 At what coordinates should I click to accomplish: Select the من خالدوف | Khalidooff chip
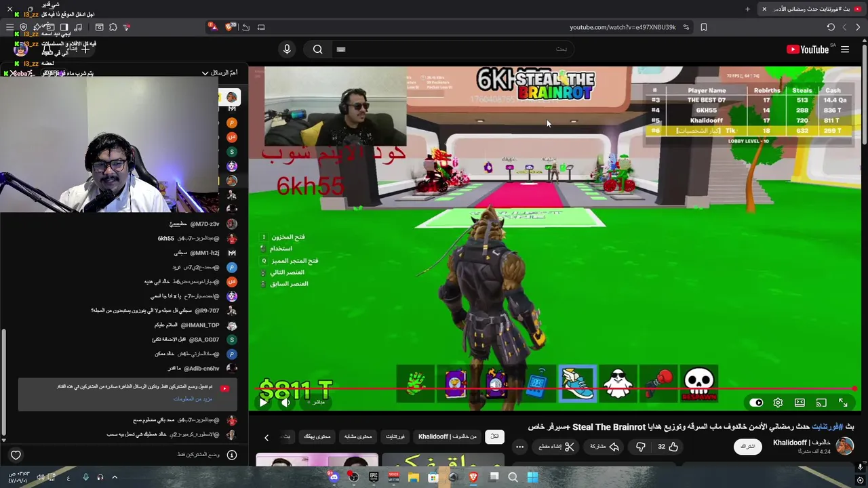click(x=448, y=436)
